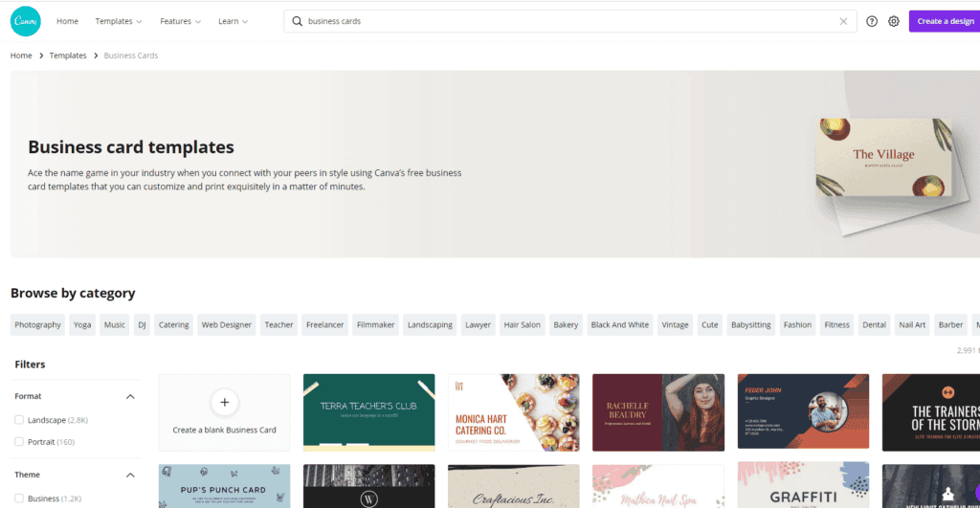Select the Nail Art category chip
The height and width of the screenshot is (508, 980).
point(912,325)
